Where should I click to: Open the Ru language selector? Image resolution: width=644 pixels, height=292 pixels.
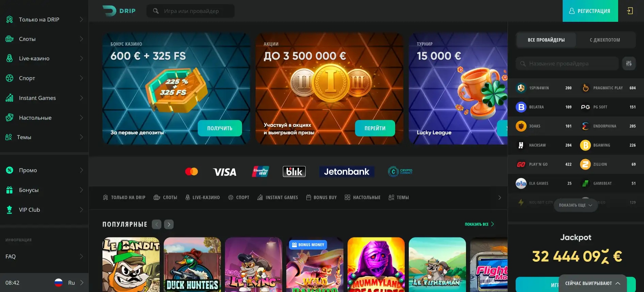pyautogui.click(x=69, y=282)
